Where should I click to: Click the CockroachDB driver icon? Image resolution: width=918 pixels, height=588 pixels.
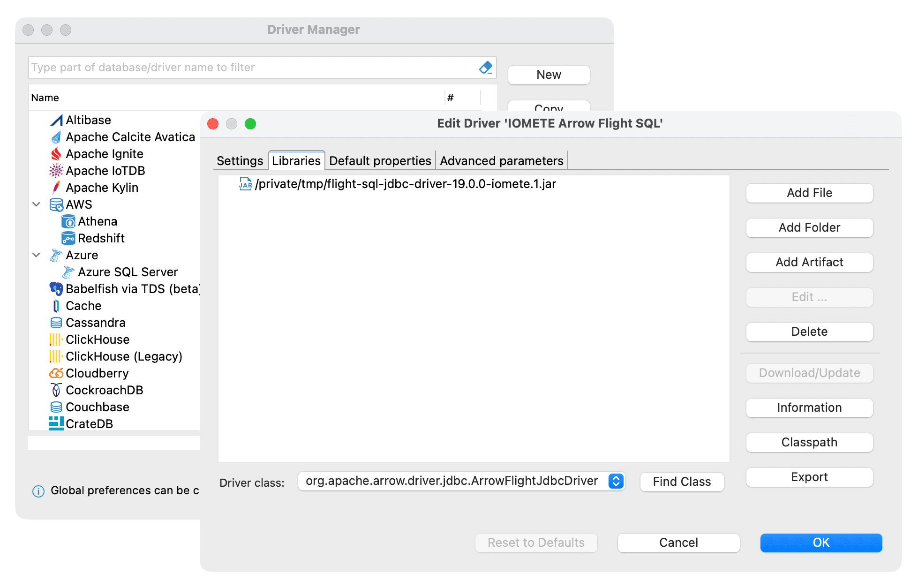(56, 391)
